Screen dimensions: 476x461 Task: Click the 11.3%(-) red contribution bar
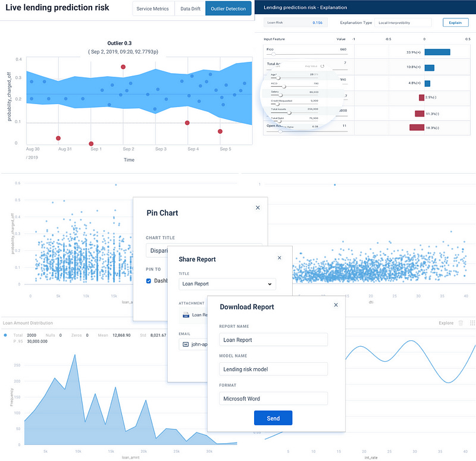point(419,114)
